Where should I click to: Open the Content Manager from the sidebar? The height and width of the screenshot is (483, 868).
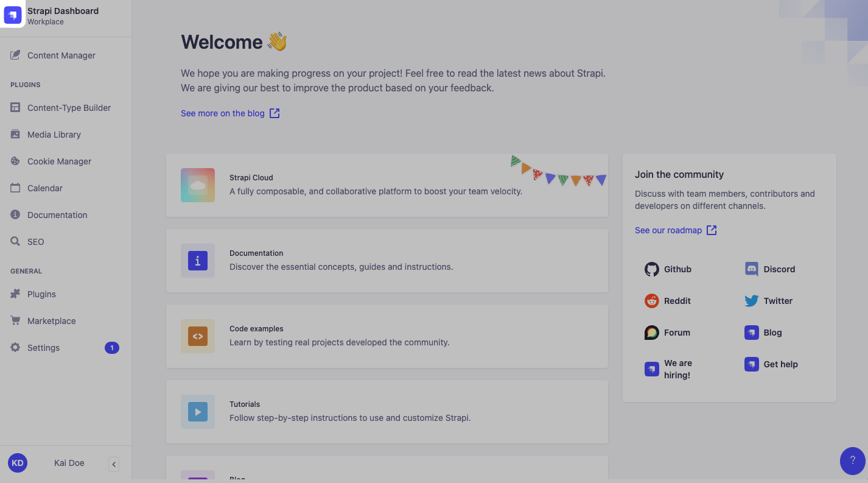pos(61,55)
